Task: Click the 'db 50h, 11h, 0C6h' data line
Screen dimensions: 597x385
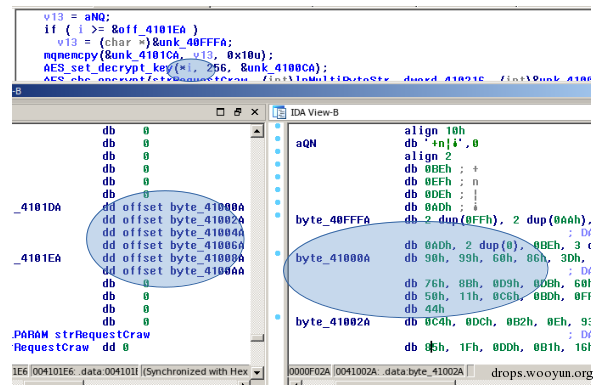Action: [x=497, y=297]
